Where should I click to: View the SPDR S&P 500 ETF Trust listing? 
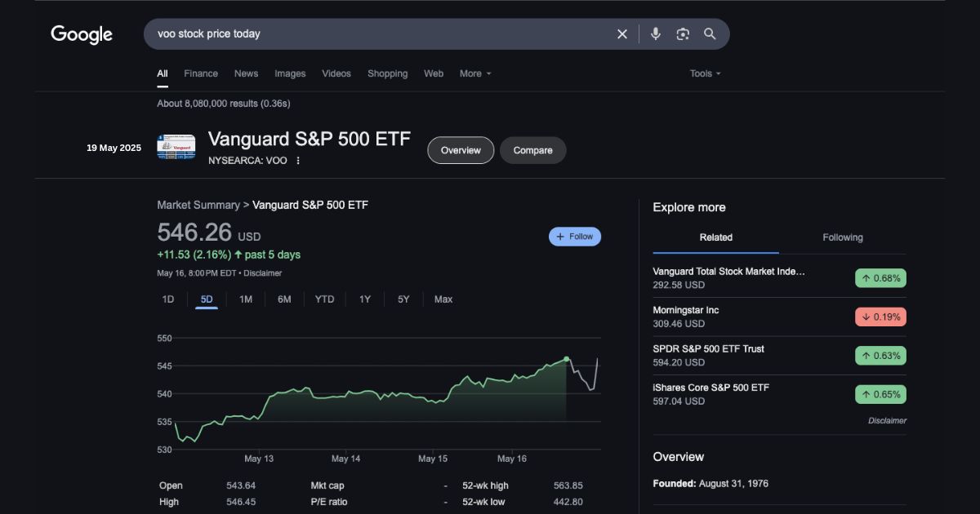(708, 348)
